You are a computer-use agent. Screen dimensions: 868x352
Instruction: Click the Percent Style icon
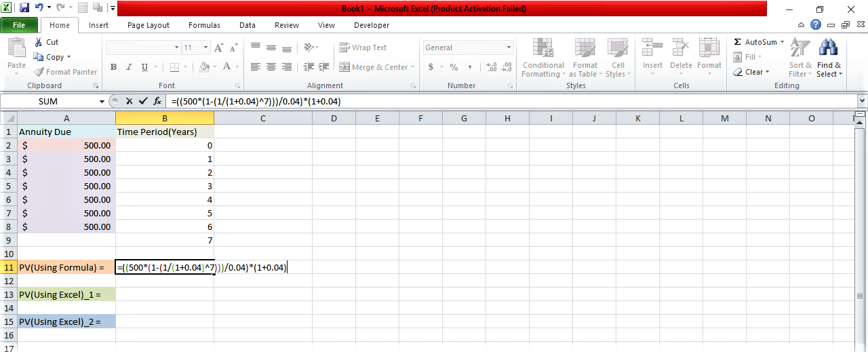[x=454, y=67]
